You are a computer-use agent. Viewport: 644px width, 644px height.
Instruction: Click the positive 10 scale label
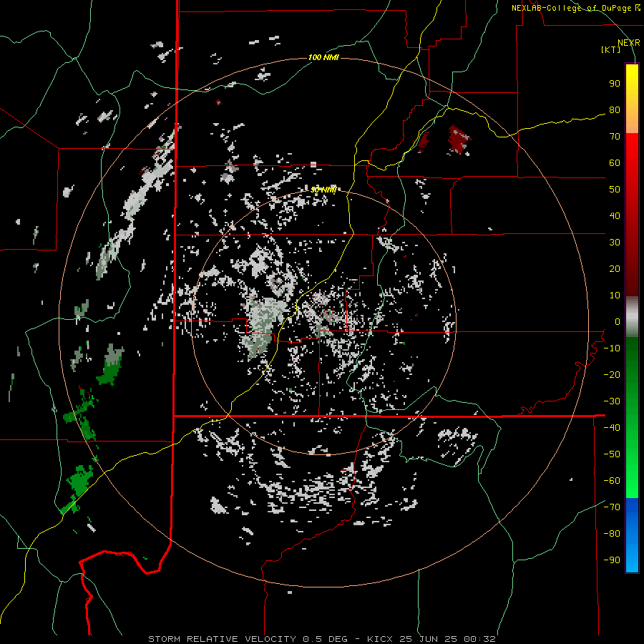click(615, 296)
